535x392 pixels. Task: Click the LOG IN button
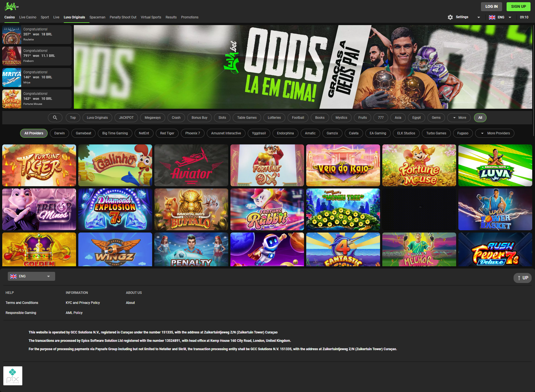pyautogui.click(x=491, y=6)
